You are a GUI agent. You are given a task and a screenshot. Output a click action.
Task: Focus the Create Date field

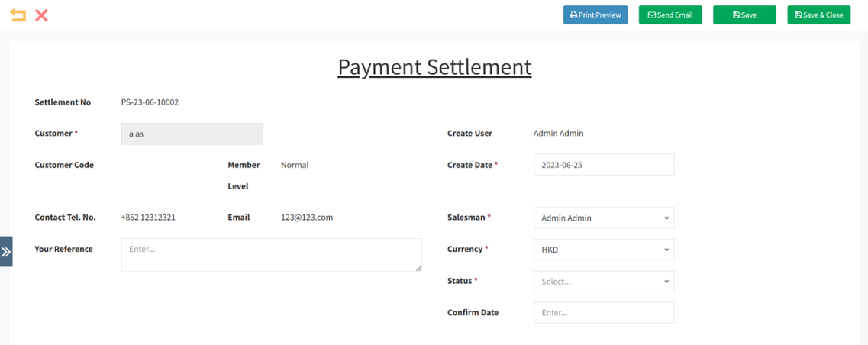click(604, 165)
